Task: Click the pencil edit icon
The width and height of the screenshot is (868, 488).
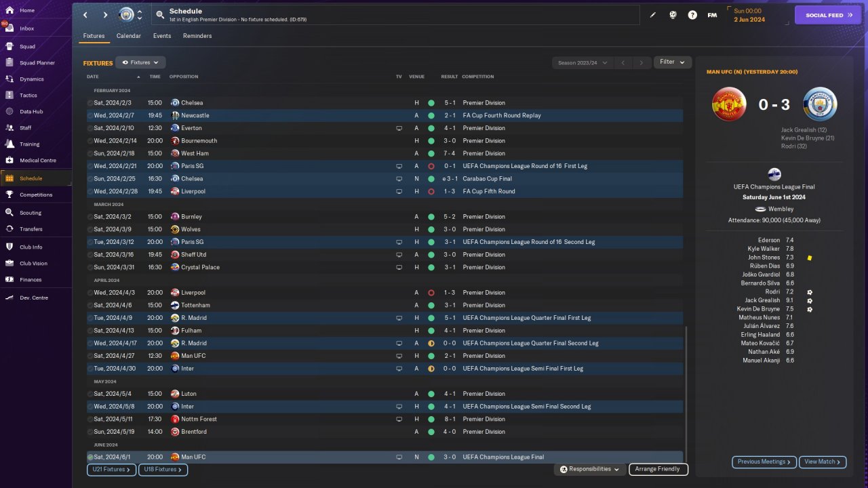Action: click(653, 15)
